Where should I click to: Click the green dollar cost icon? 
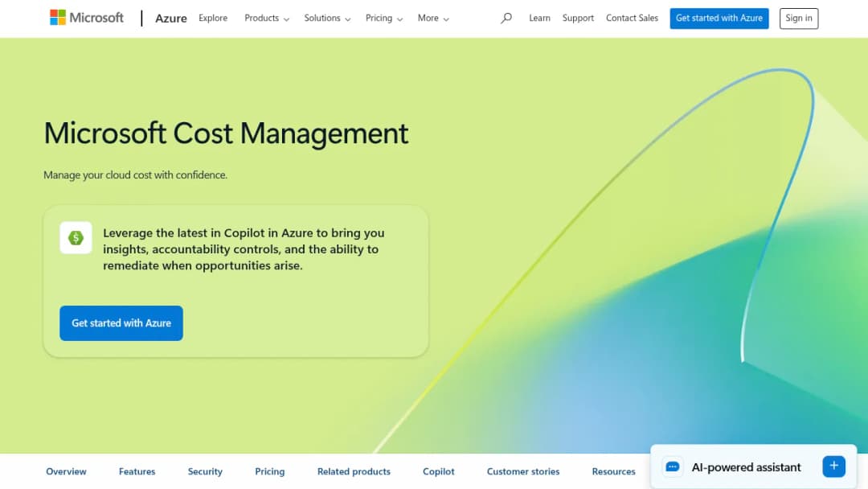(76, 238)
